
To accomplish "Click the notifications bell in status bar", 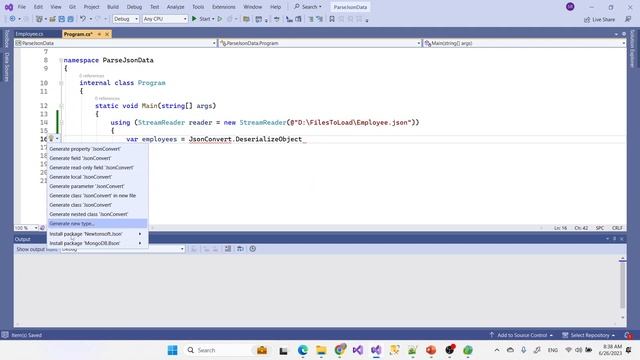I will point(629,335).
